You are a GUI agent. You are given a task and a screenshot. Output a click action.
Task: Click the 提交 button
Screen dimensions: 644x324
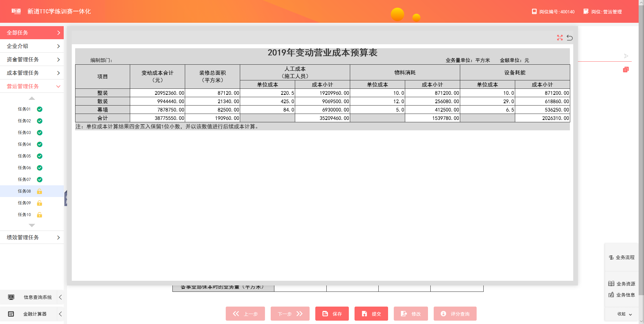371,314
